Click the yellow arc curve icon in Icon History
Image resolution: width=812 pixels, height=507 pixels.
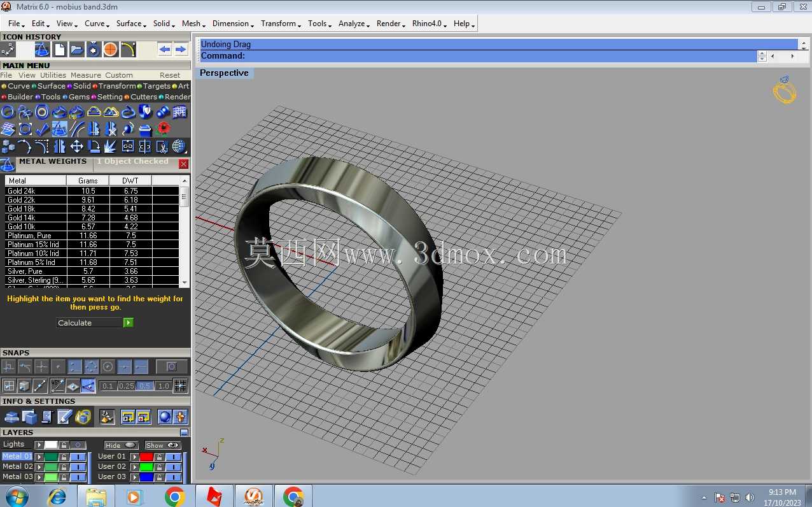coord(128,50)
